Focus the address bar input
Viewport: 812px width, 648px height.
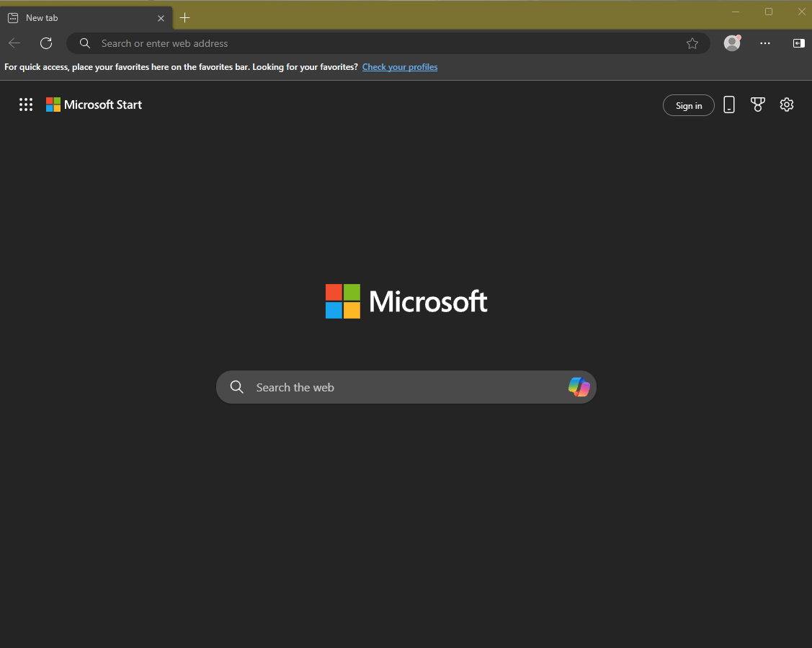tap(388, 43)
